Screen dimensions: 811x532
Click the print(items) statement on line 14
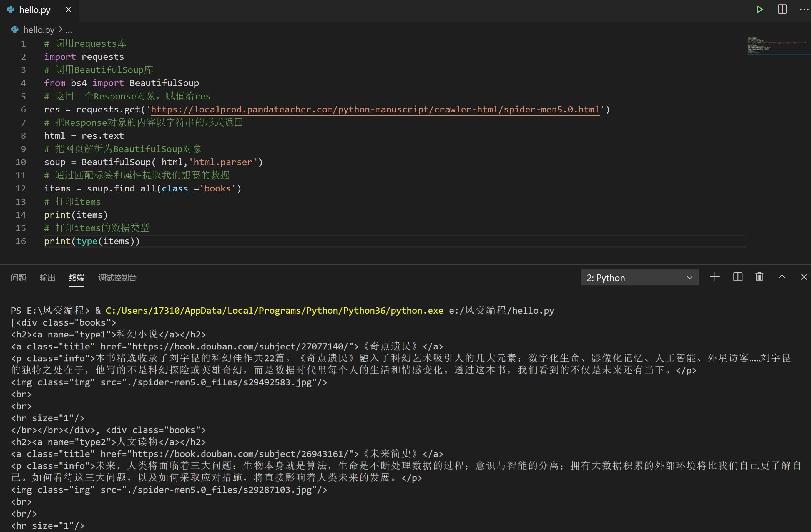click(x=76, y=215)
